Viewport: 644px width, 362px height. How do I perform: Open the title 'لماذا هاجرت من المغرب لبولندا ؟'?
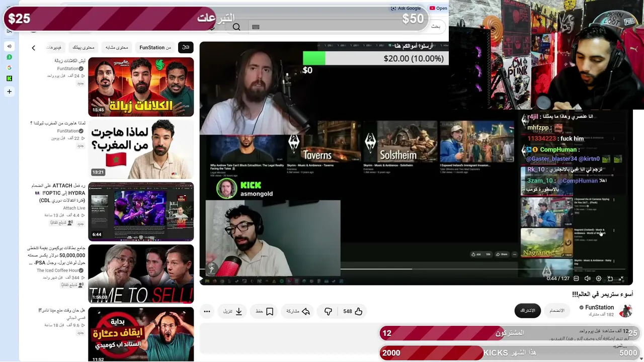point(58,123)
